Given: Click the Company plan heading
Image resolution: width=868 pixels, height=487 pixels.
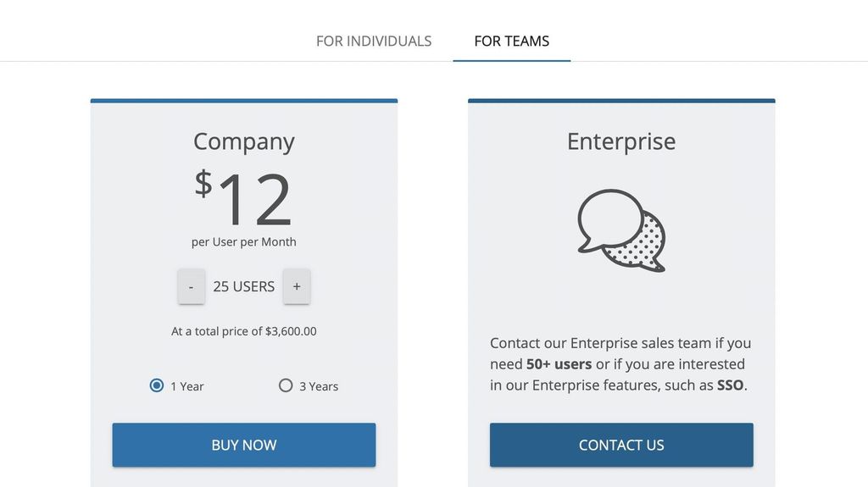Looking at the screenshot, I should [244, 141].
